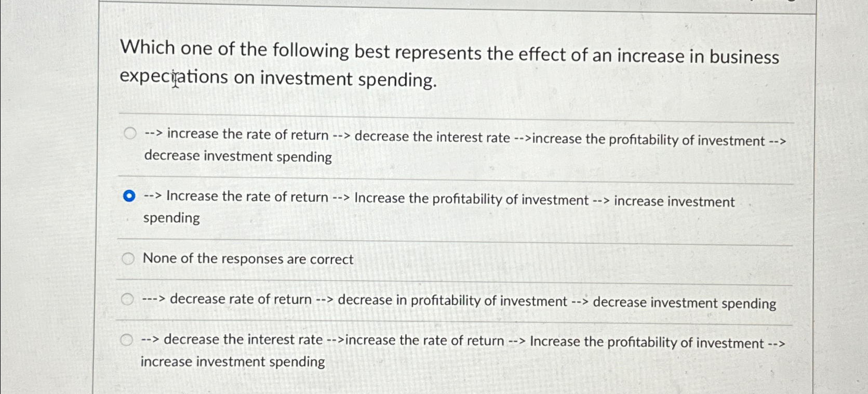868x394 pixels.
Task: Click the text 'increase the rate of return'
Action: 247,134
